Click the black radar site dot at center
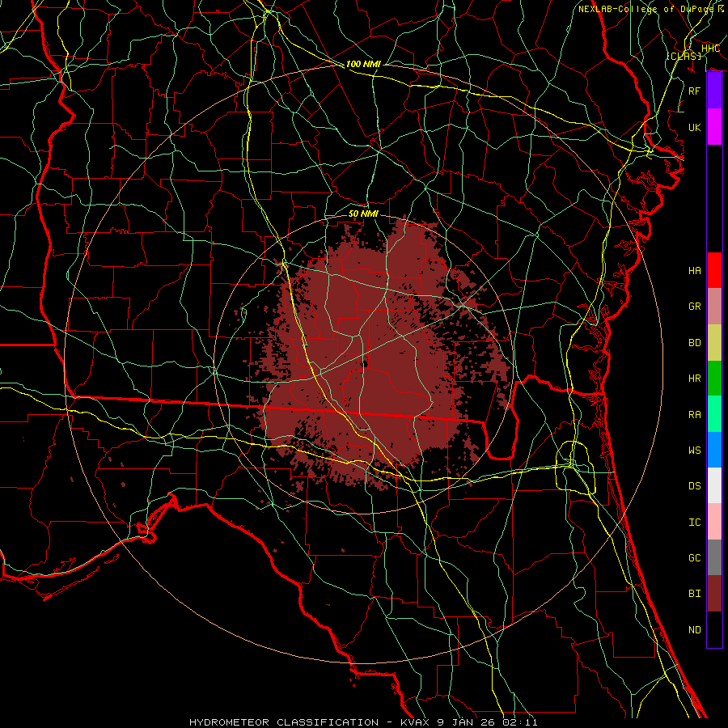The image size is (728, 728). 365,365
